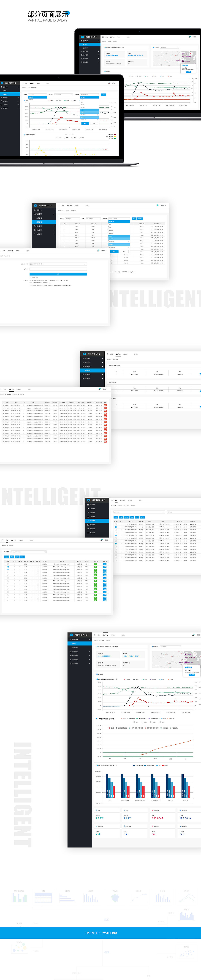Click blue search button in front laptop filter bar
Viewport: 201px width, 980px height.
click(103, 95)
